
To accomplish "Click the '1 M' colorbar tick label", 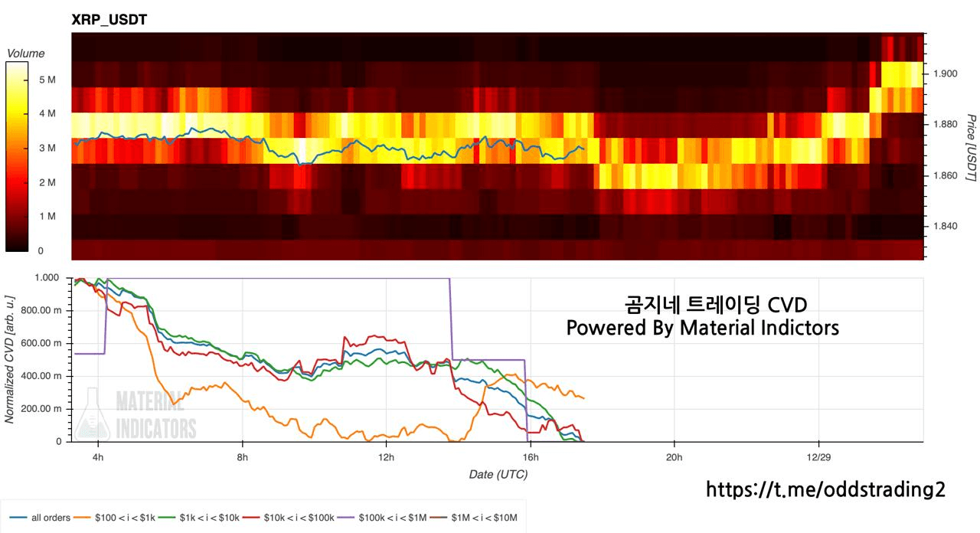I will click(47, 217).
